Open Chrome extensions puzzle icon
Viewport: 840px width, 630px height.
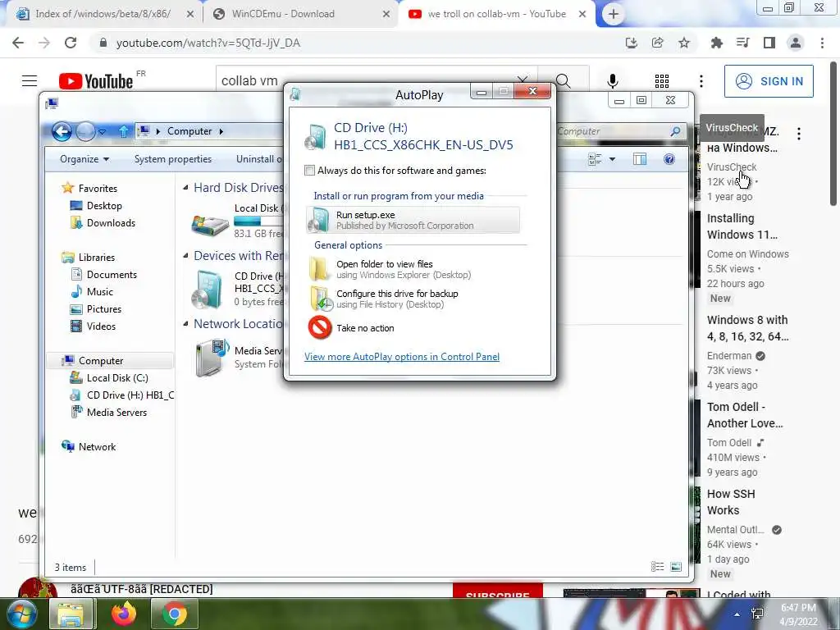click(x=716, y=43)
